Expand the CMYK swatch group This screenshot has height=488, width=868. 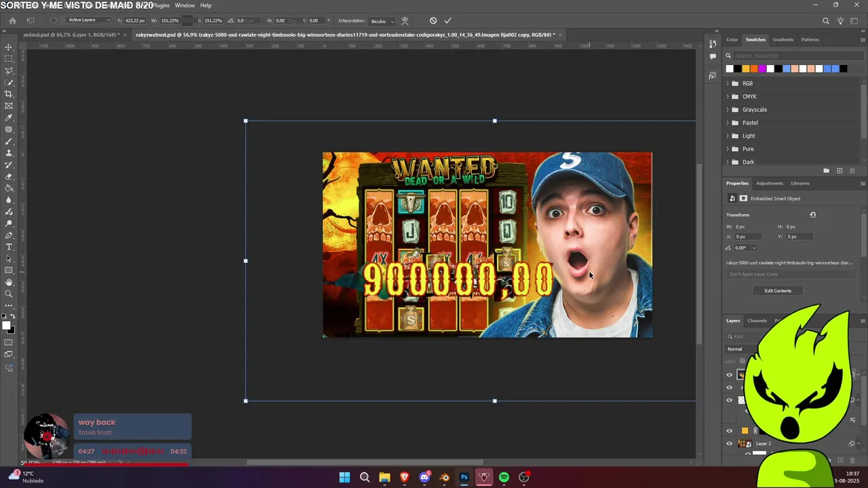[728, 96]
